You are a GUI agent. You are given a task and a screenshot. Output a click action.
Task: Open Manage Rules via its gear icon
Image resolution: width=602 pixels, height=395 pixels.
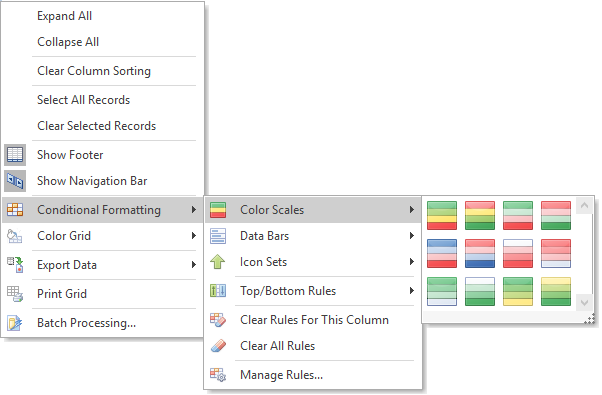click(x=218, y=375)
